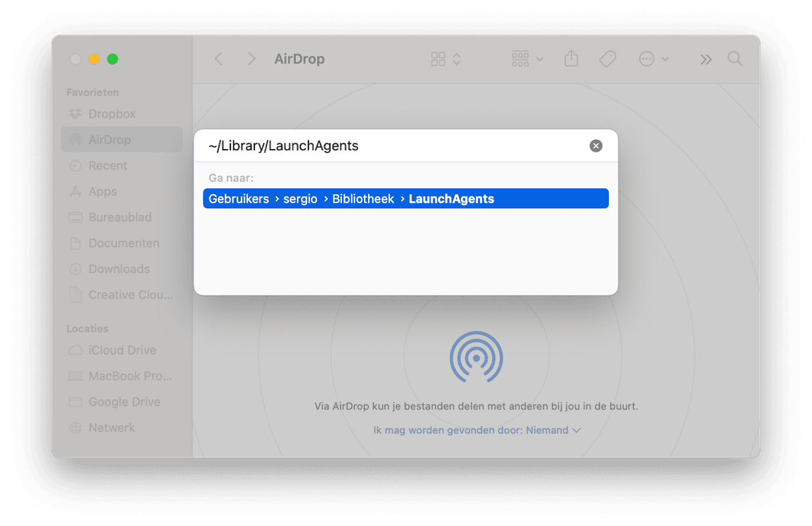812x526 pixels.
Task: Open iCloud Drive under Locaties
Action: point(122,350)
